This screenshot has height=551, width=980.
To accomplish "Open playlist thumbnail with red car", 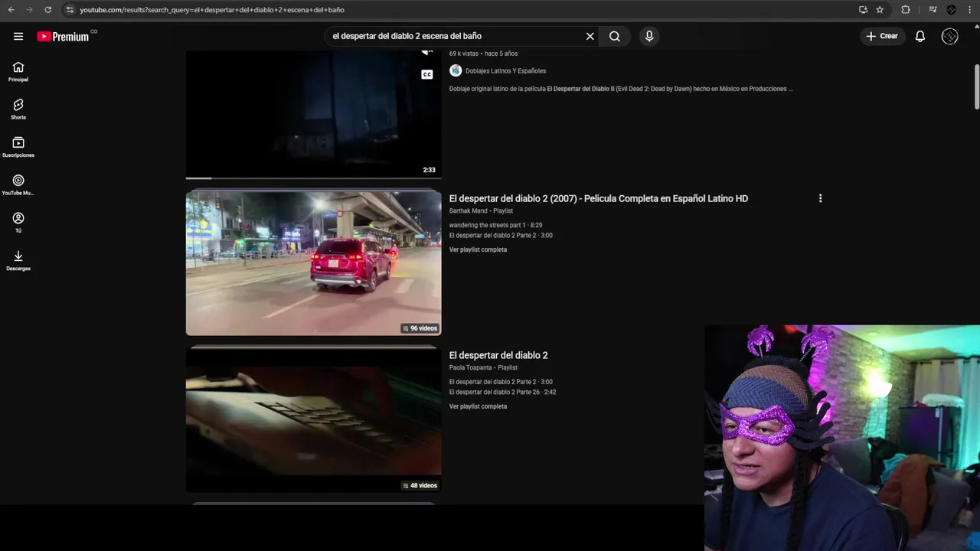I will [x=313, y=263].
